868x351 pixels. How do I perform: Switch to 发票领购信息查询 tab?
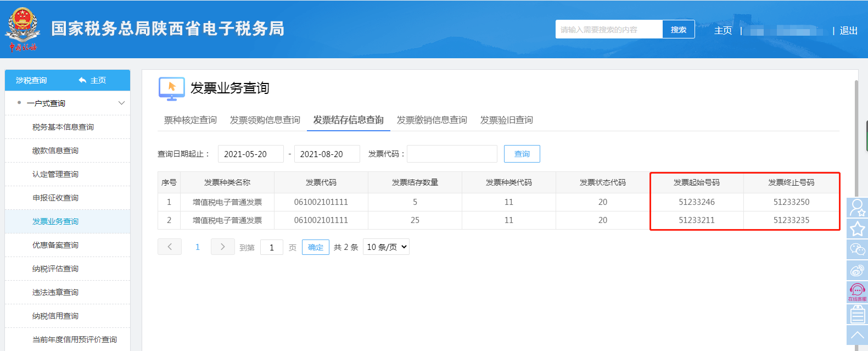(x=265, y=120)
